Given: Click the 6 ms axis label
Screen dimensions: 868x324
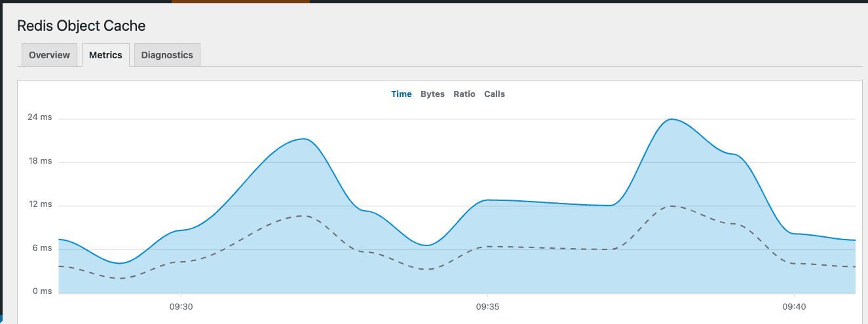Looking at the screenshot, I should [x=42, y=248].
